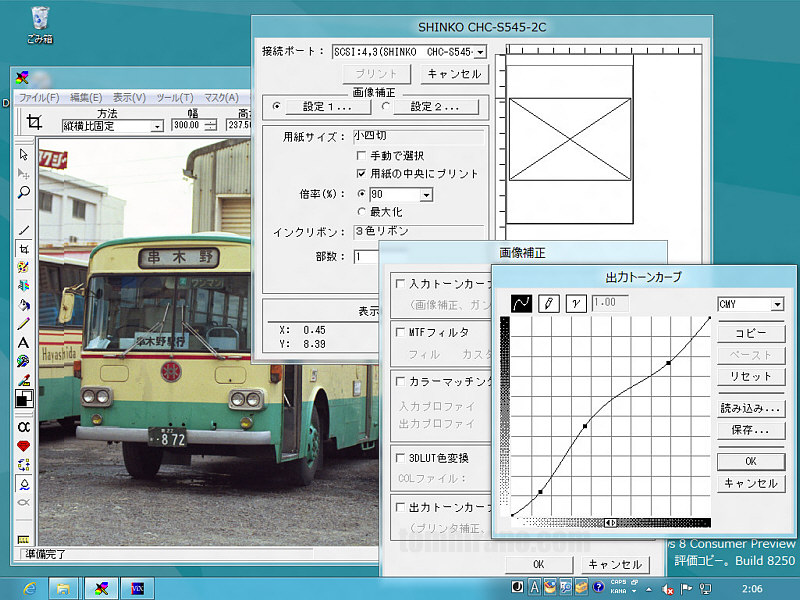The width and height of the screenshot is (800, 600).
Task: Open the 表示(V) menu
Action: 129,98
